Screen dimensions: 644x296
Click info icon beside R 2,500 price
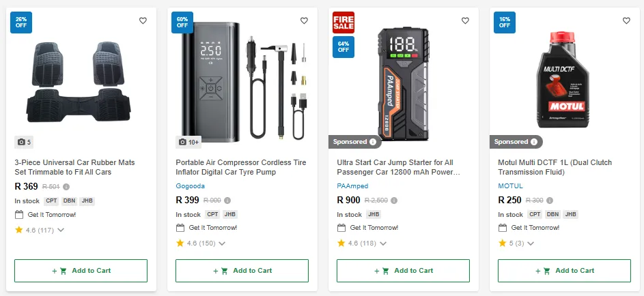[394, 201]
